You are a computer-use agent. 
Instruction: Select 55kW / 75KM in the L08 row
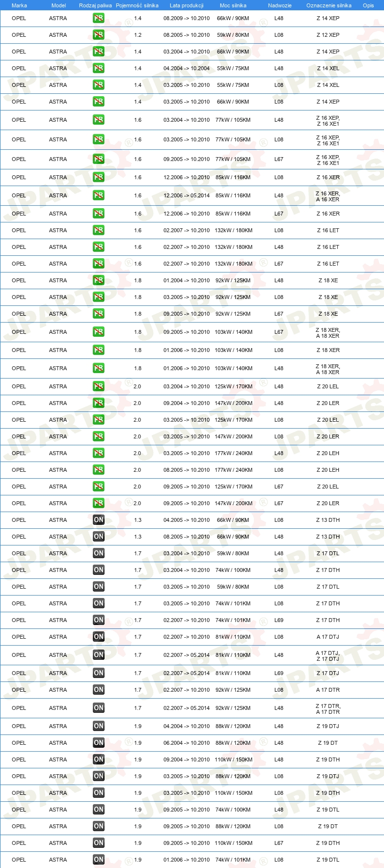tap(233, 85)
